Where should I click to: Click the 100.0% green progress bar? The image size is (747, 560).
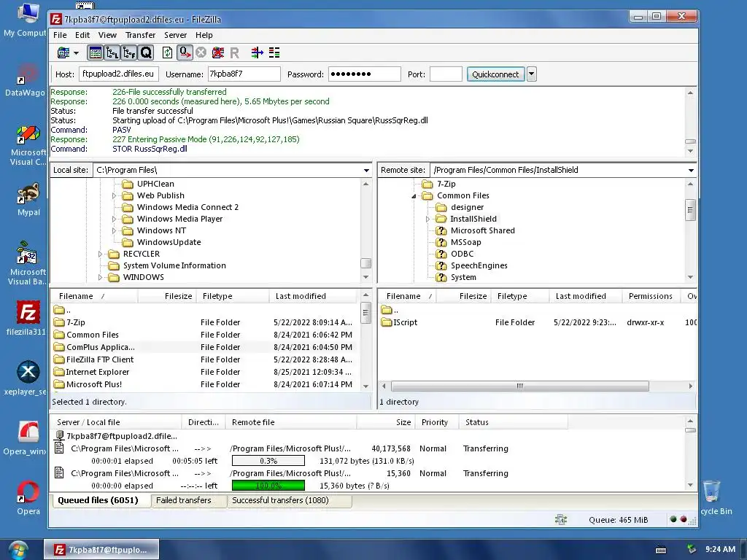click(x=268, y=486)
